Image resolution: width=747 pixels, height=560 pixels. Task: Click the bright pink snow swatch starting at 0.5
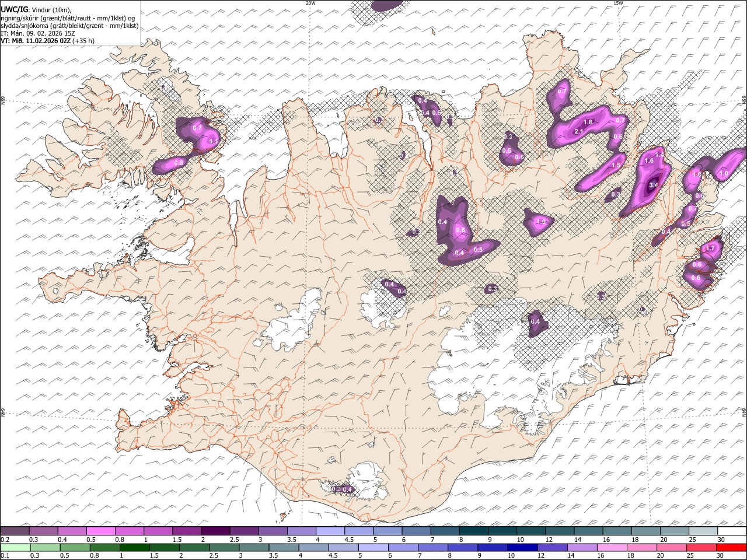(x=100, y=531)
